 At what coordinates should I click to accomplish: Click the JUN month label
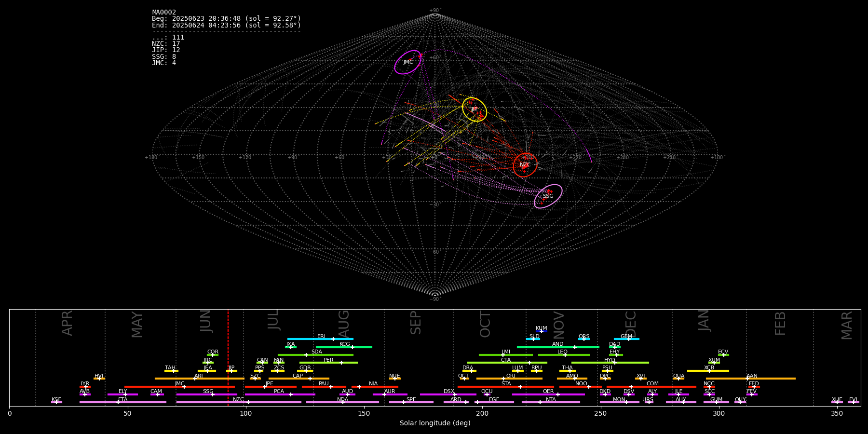(x=206, y=321)
